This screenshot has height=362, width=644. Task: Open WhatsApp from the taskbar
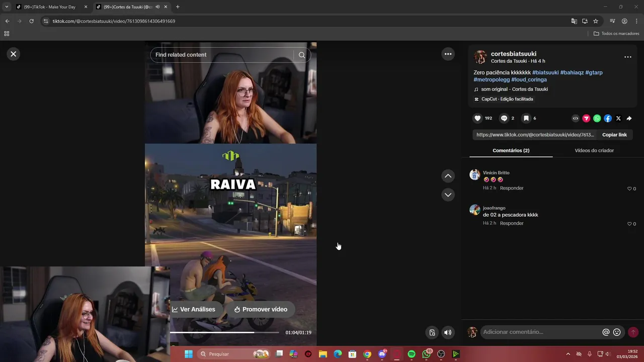427,354
